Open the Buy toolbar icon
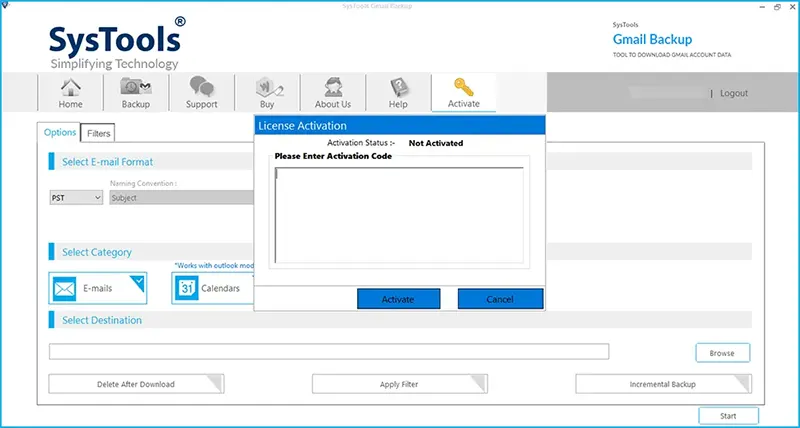The image size is (800, 428). pos(267,93)
